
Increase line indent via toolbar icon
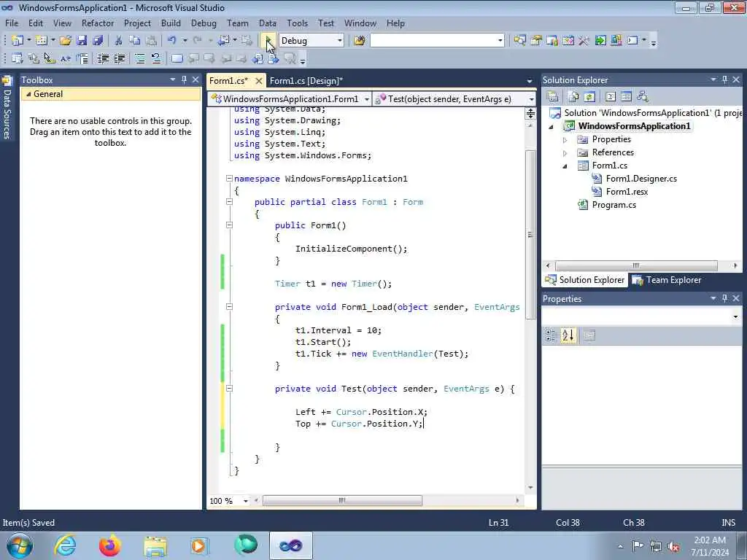click(x=119, y=58)
